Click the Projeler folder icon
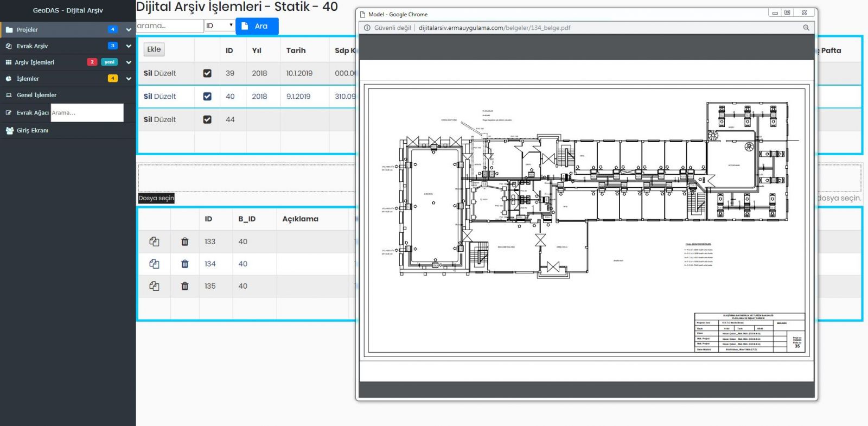Viewport: 868px width, 426px height. 9,30
